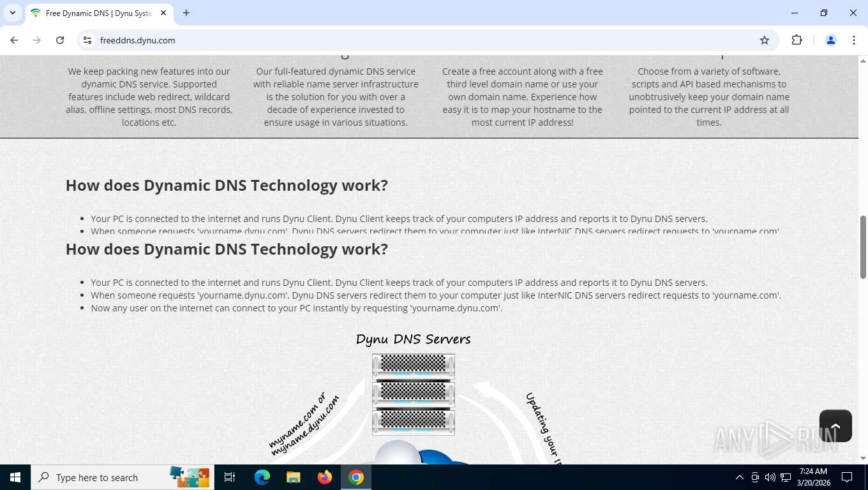The width and height of the screenshot is (868, 490).
Task: Go back to the previous page
Action: coord(14,40)
